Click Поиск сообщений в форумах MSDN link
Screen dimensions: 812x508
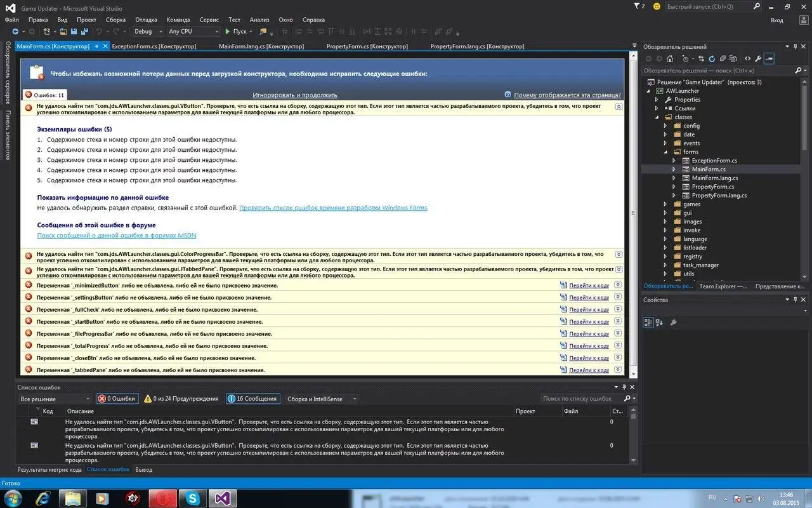pos(117,235)
